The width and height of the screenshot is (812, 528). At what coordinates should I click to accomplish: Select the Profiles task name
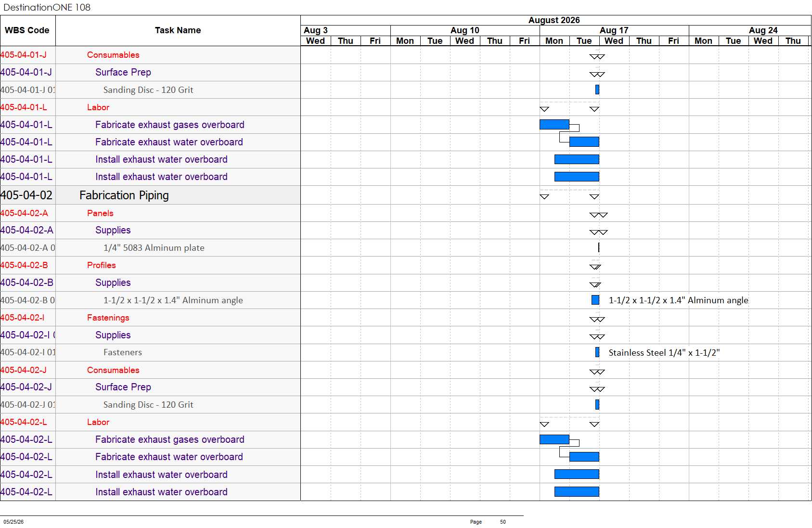coord(102,265)
